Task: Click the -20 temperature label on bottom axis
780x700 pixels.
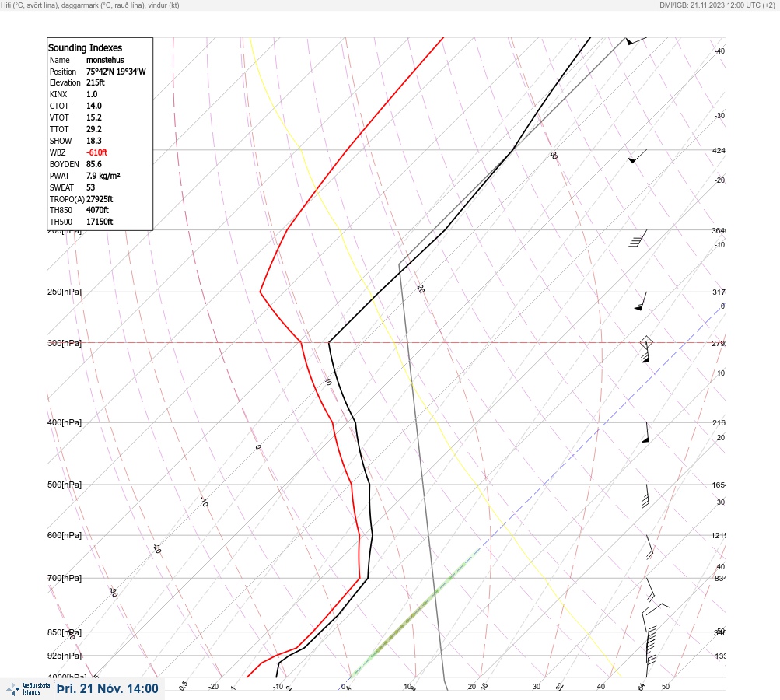Action: [213, 687]
